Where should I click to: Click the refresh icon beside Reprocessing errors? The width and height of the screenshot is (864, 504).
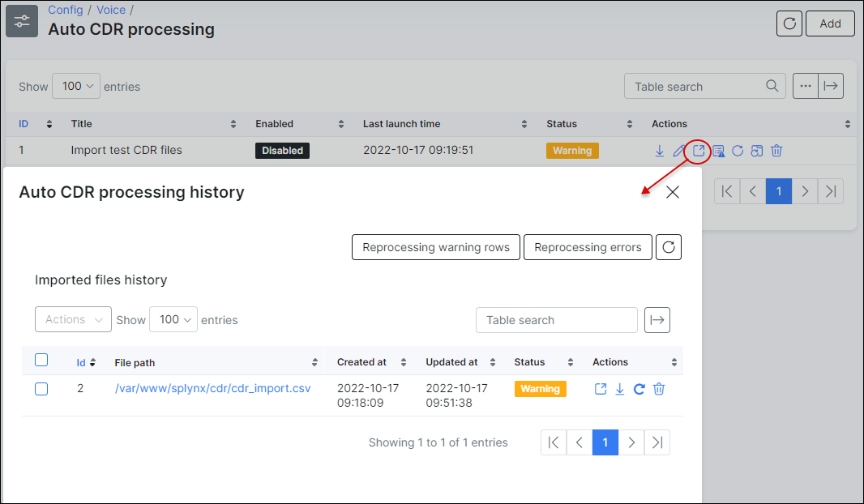(669, 247)
